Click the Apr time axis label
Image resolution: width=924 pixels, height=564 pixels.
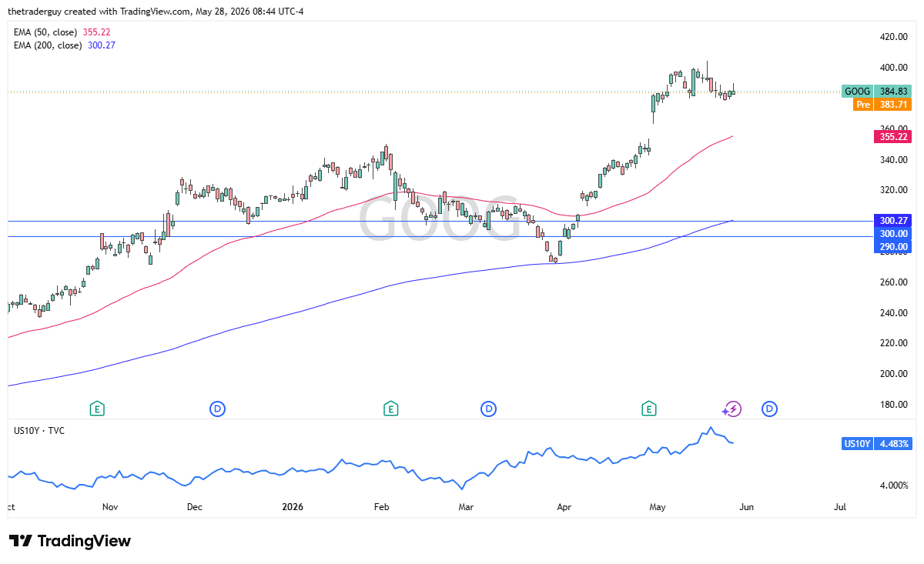pos(564,507)
